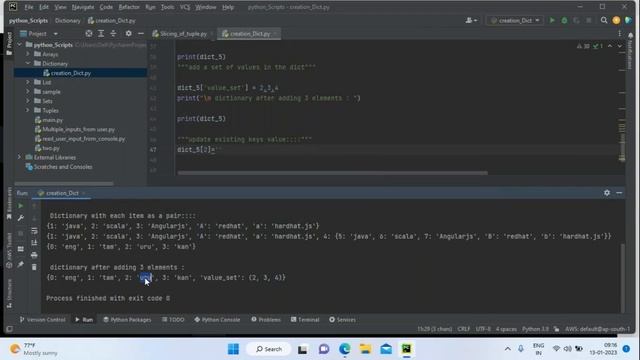Screen dimensions: 640x360
Task: Open the Navigate menu
Action: pos(83,7)
